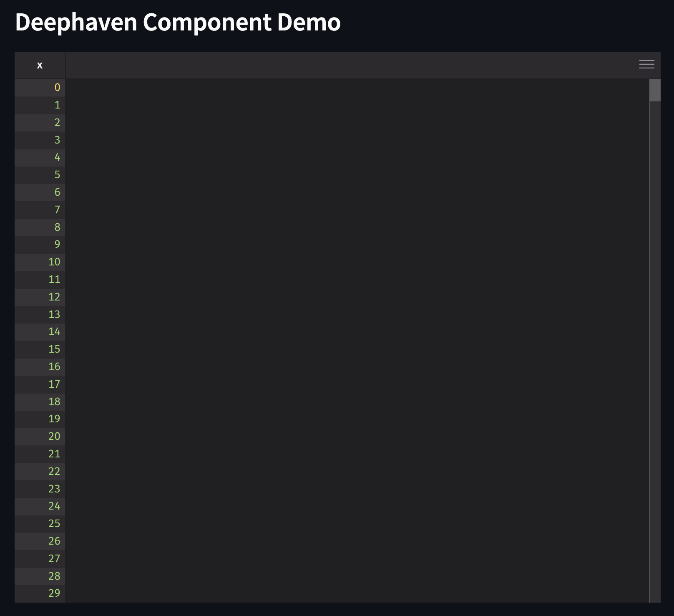The image size is (674, 616).
Task: Select the cell with value 29
Action: point(40,593)
